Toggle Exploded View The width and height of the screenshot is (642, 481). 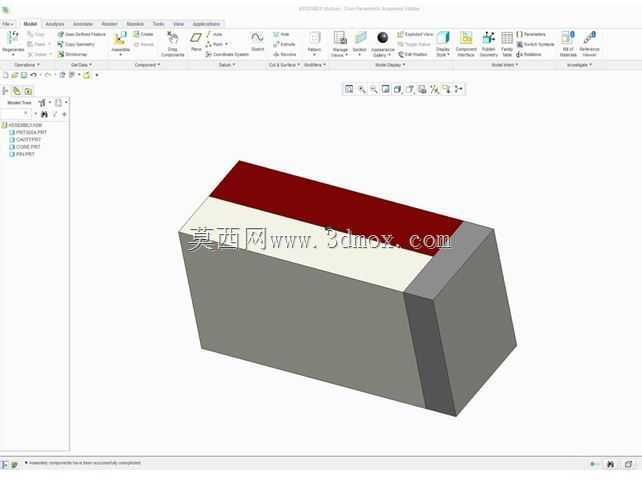click(x=415, y=34)
